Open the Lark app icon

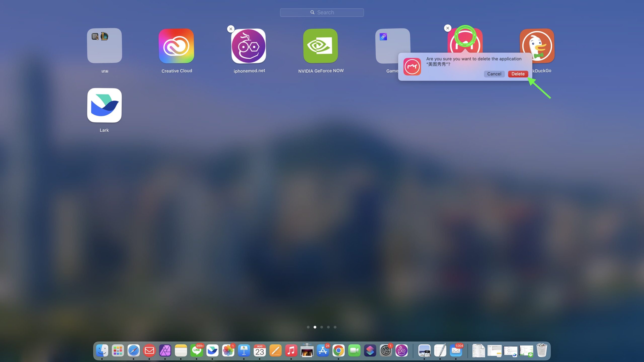coord(104,105)
